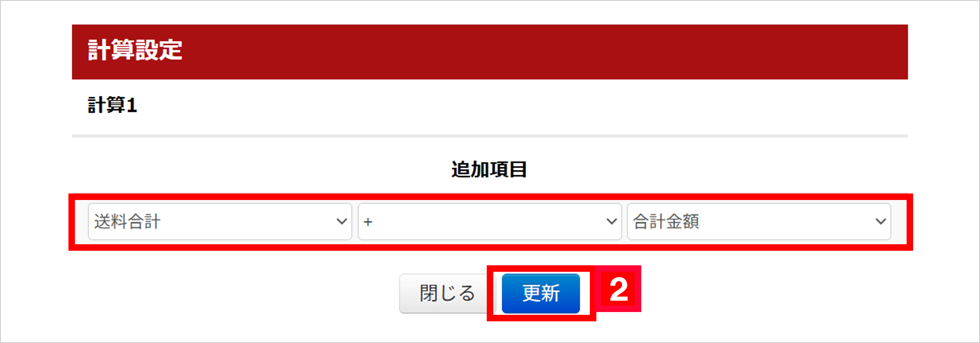The image size is (980, 343).
Task: Click the 追加項目 heading
Action: tap(489, 169)
